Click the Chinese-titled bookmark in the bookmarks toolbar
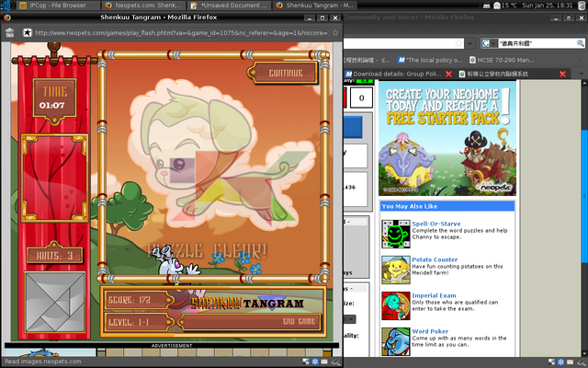Viewport: 588px width, 368px height. 367,60
